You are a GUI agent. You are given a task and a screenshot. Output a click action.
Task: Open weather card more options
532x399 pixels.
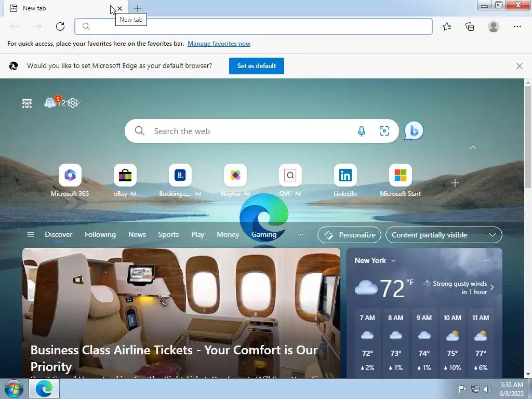coord(486,260)
